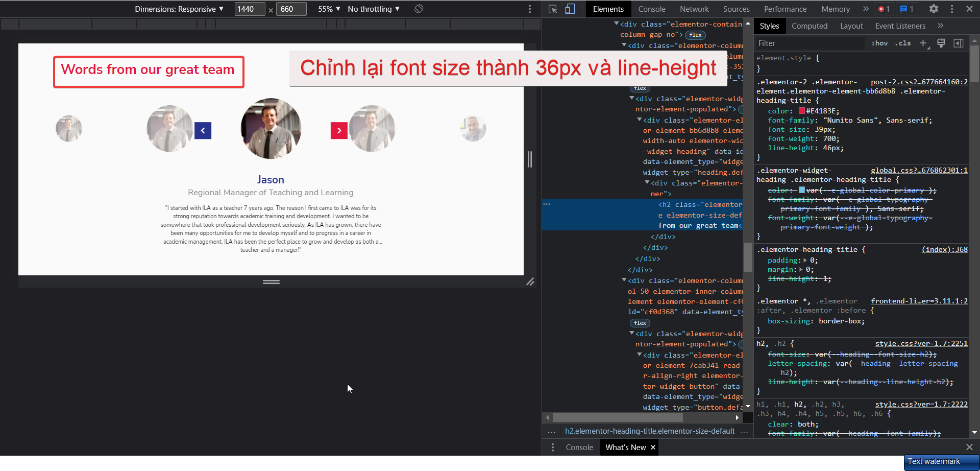Show more Styles sidebar tabs
980x471 pixels.
[940, 26]
